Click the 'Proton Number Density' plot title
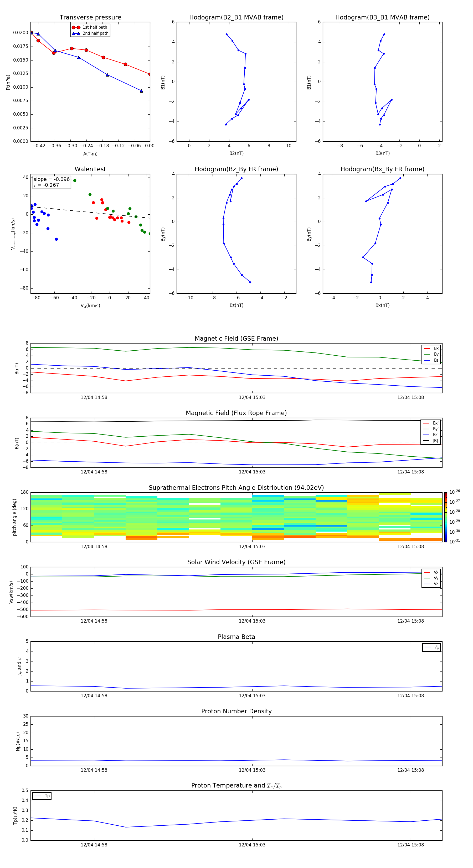Viewport: 473px width, 868px height. 236,711
